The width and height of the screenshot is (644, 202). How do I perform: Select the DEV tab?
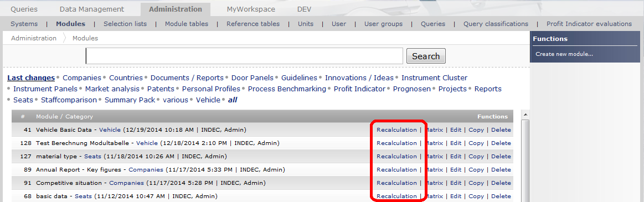[x=305, y=9]
